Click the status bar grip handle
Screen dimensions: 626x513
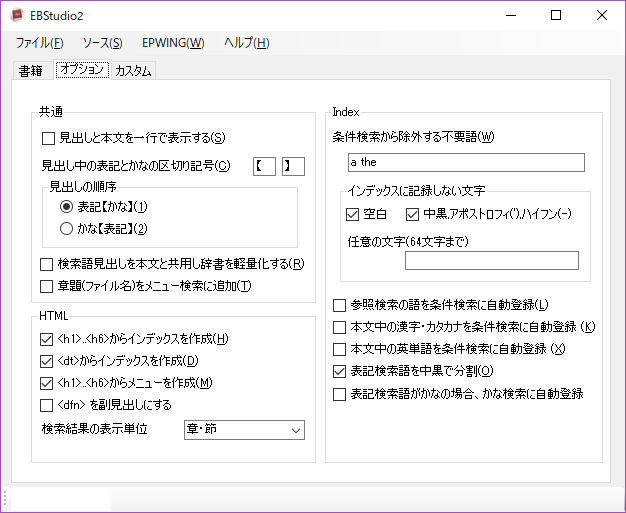click(x=5, y=499)
